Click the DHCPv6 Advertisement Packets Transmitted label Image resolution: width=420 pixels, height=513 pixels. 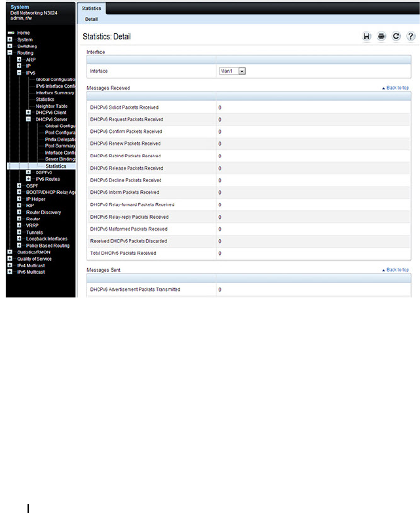pyautogui.click(x=135, y=290)
